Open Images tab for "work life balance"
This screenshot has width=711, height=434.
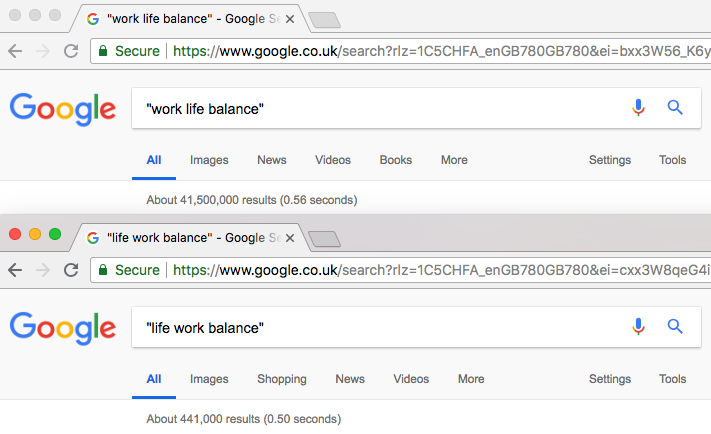(x=209, y=160)
